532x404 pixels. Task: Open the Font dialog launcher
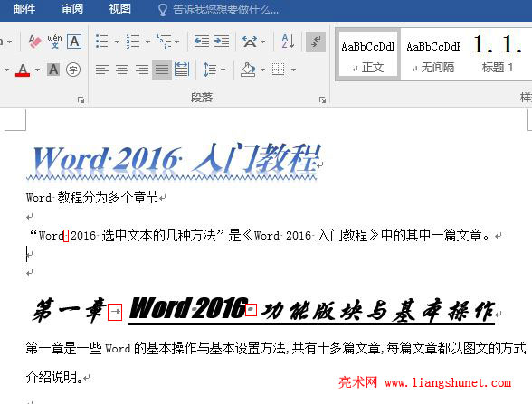(x=81, y=99)
